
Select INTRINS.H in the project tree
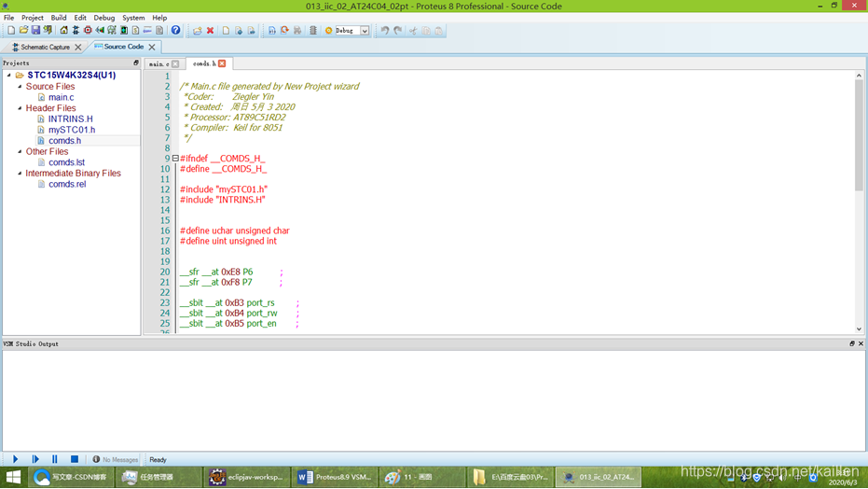pos(70,119)
